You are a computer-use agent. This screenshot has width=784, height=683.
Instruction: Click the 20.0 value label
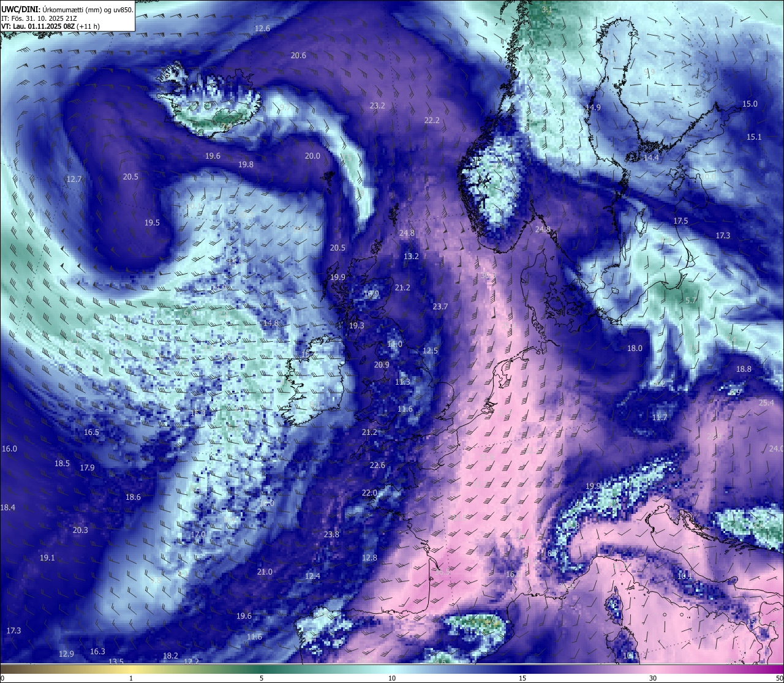click(312, 156)
